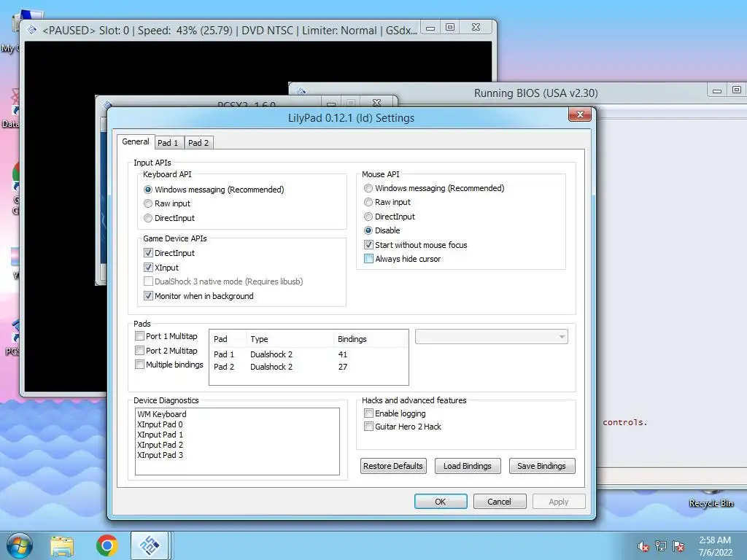
Task: Switch to the General tab
Action: click(136, 141)
